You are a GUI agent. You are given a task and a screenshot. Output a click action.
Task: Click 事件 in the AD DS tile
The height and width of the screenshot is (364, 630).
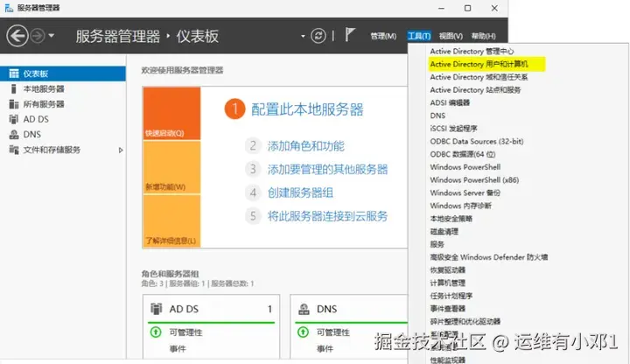[178, 349]
